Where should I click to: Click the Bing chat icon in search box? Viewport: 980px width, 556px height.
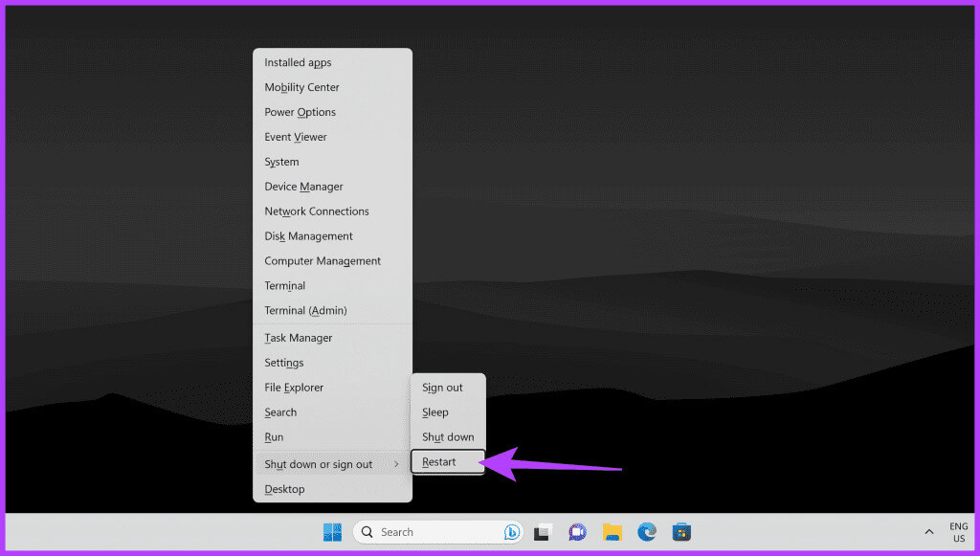[512, 532]
